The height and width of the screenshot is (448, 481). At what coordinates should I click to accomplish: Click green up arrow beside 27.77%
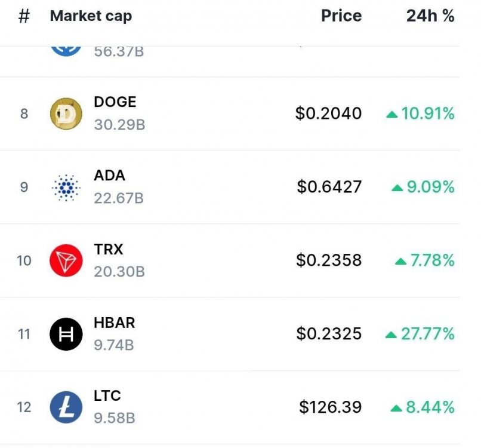pos(391,335)
